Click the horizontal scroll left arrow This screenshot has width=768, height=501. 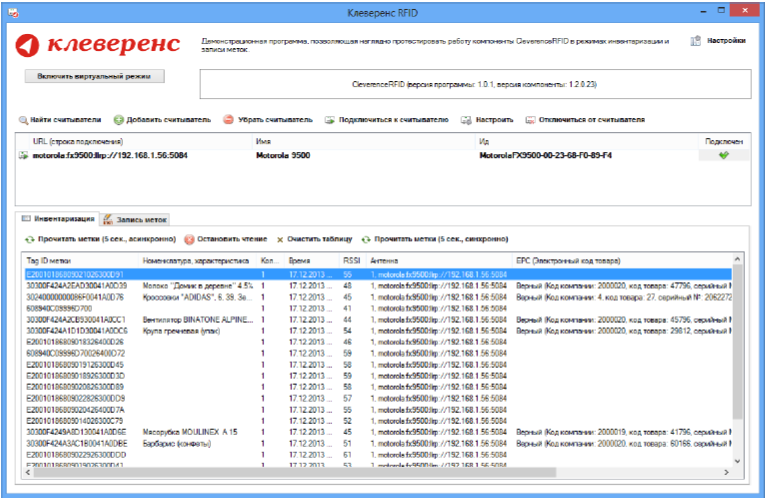click(28, 472)
